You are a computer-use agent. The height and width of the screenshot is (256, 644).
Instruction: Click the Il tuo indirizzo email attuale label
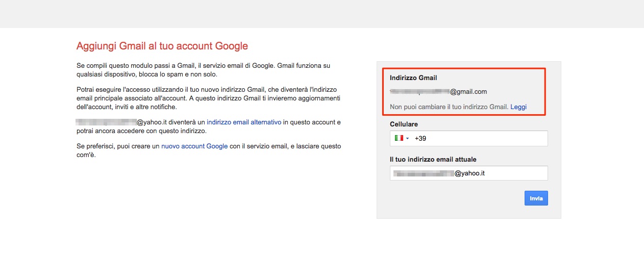(x=433, y=160)
